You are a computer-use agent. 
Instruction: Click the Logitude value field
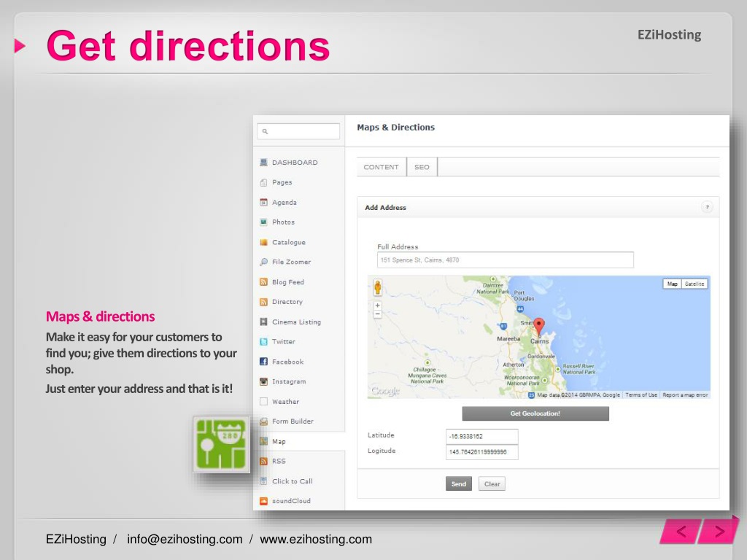coord(481,452)
